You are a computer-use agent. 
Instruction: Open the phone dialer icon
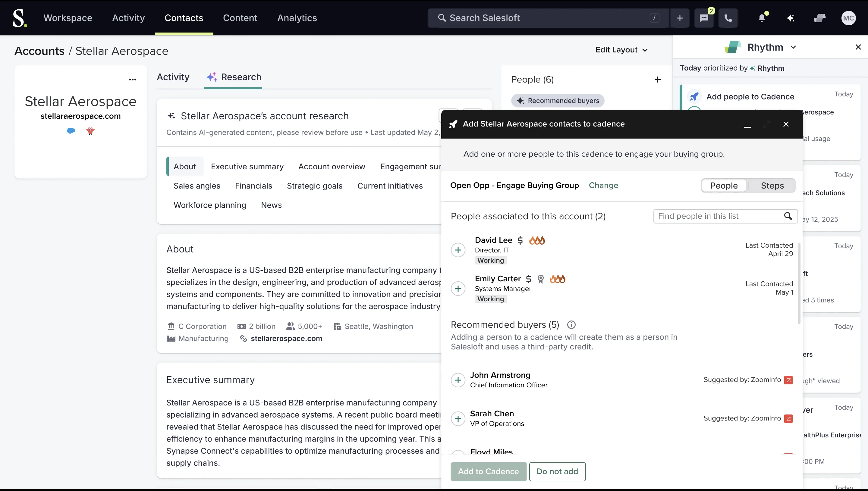pos(728,18)
